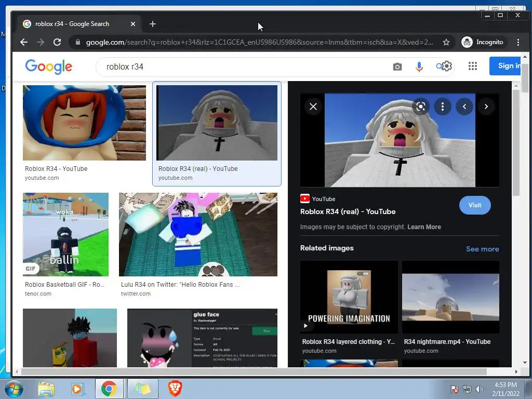532x399 pixels.
Task: Go back to the previous page
Action: (x=24, y=42)
